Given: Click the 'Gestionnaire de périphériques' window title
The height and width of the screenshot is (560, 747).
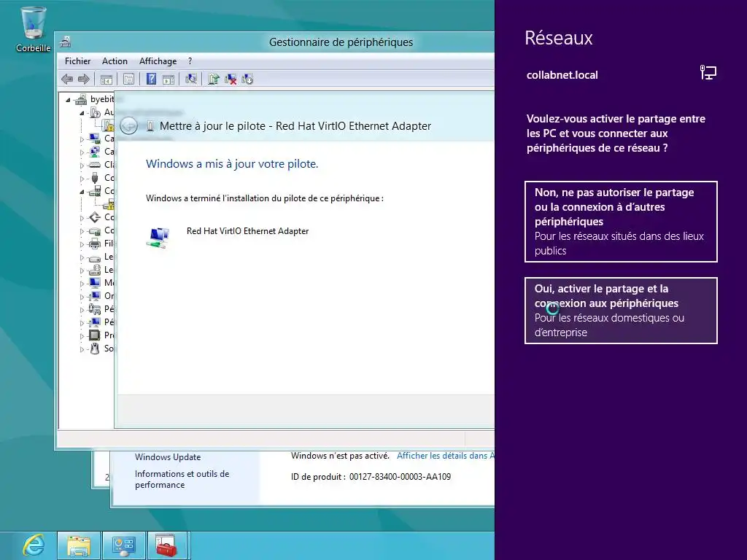Looking at the screenshot, I should [341, 42].
